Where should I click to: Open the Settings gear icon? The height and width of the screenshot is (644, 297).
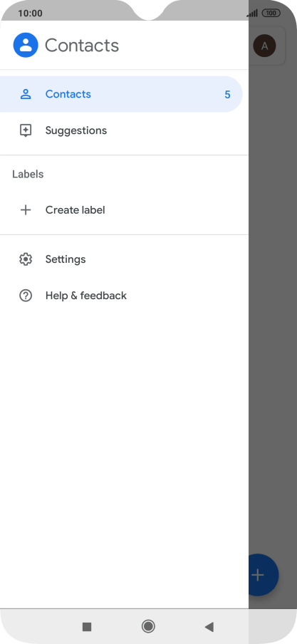pyautogui.click(x=26, y=259)
